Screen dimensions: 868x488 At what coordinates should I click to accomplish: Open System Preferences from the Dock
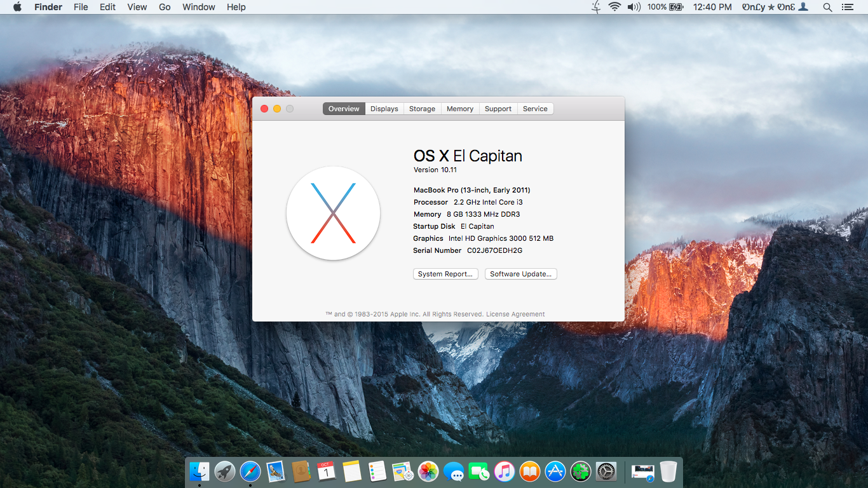pyautogui.click(x=606, y=471)
